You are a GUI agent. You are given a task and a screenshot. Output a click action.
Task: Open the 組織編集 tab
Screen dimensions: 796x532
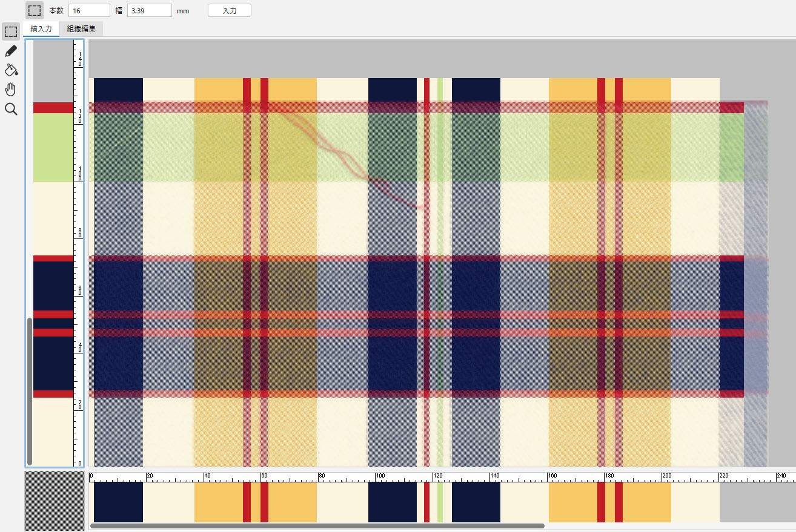pos(81,29)
